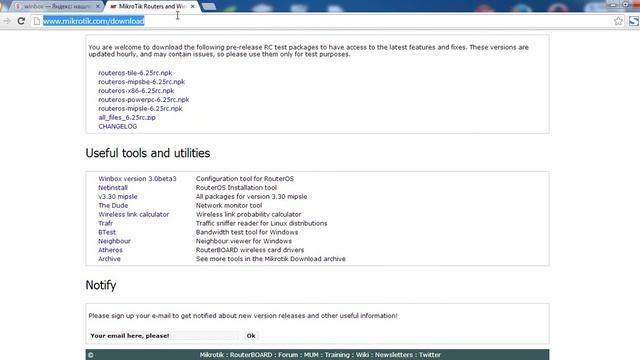Open the Archive link
Image resolution: width=640 pixels, height=360 pixels.
(x=109, y=259)
